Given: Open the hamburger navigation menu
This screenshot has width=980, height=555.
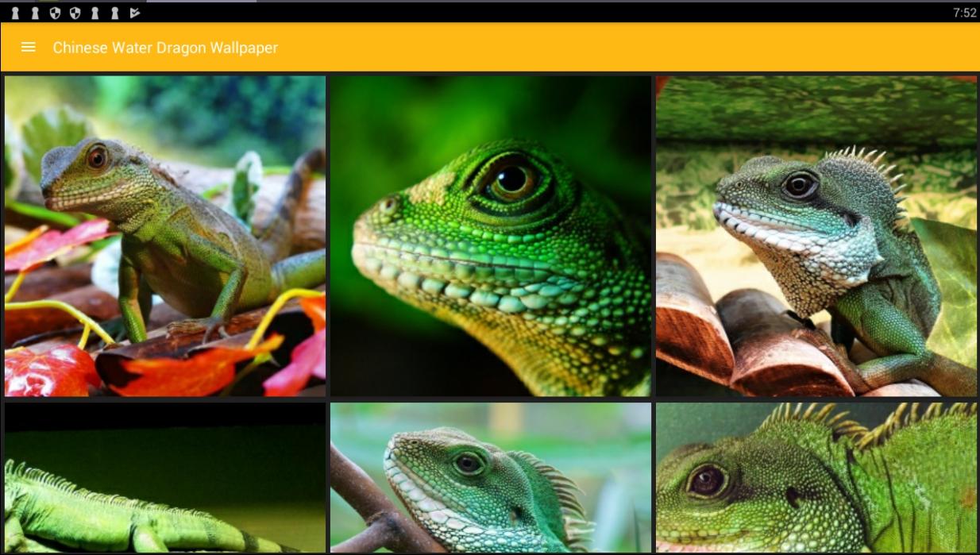Looking at the screenshot, I should coord(29,48).
